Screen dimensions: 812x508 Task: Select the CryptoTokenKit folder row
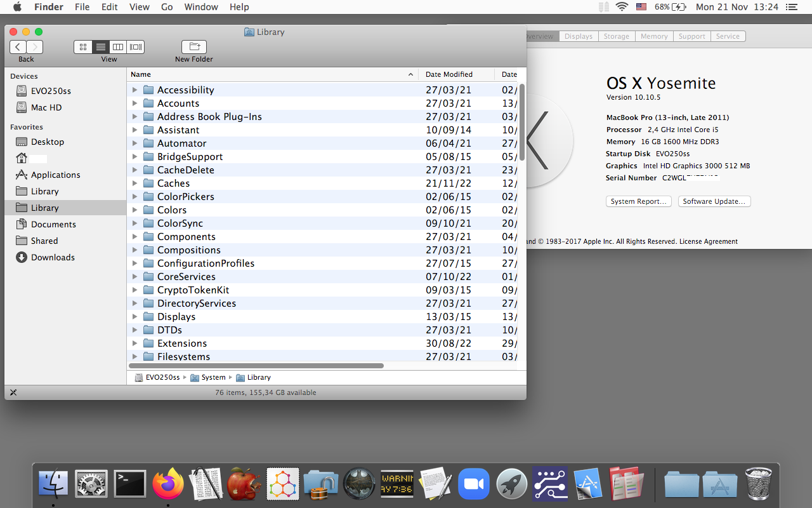pyautogui.click(x=324, y=290)
